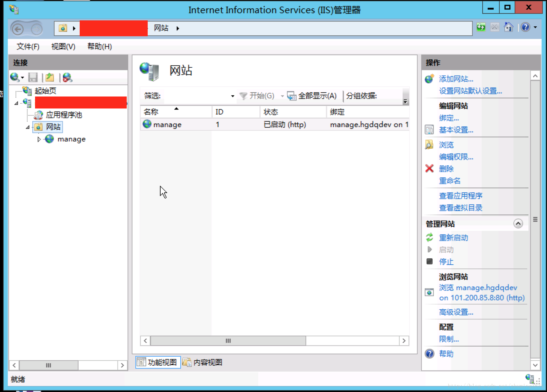The height and width of the screenshot is (392, 547).
Task: Expand the manage site tree node
Action: click(x=39, y=139)
